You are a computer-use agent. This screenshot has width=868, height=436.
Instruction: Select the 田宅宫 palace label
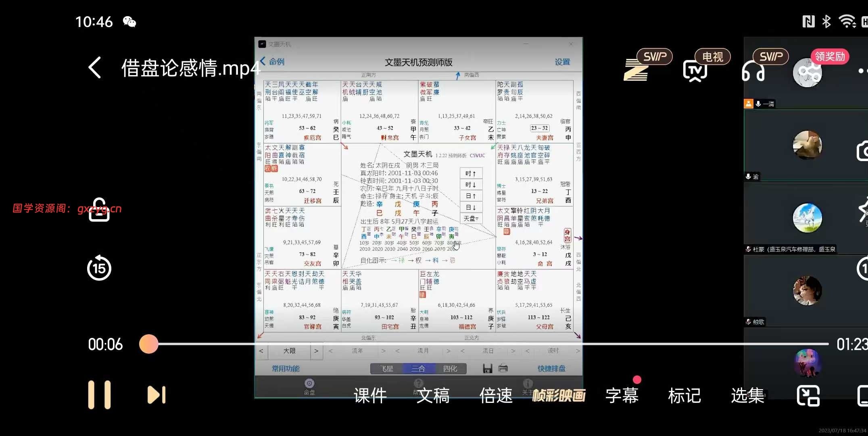pos(390,327)
